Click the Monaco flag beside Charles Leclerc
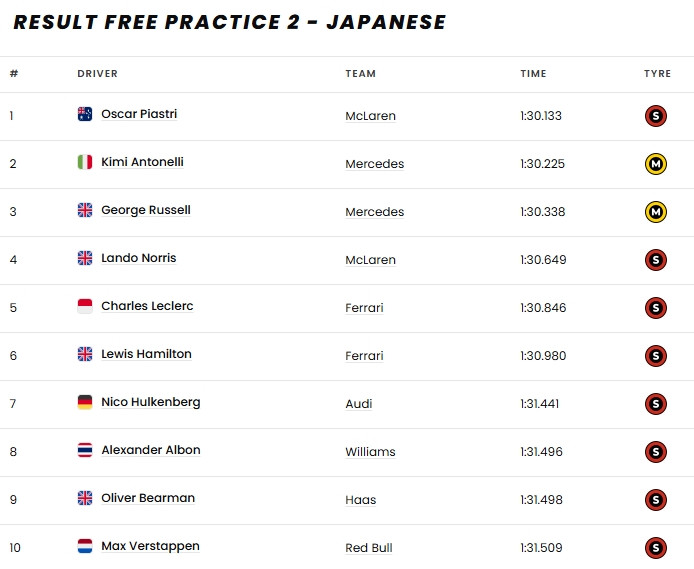The width and height of the screenshot is (694, 569). 85,306
